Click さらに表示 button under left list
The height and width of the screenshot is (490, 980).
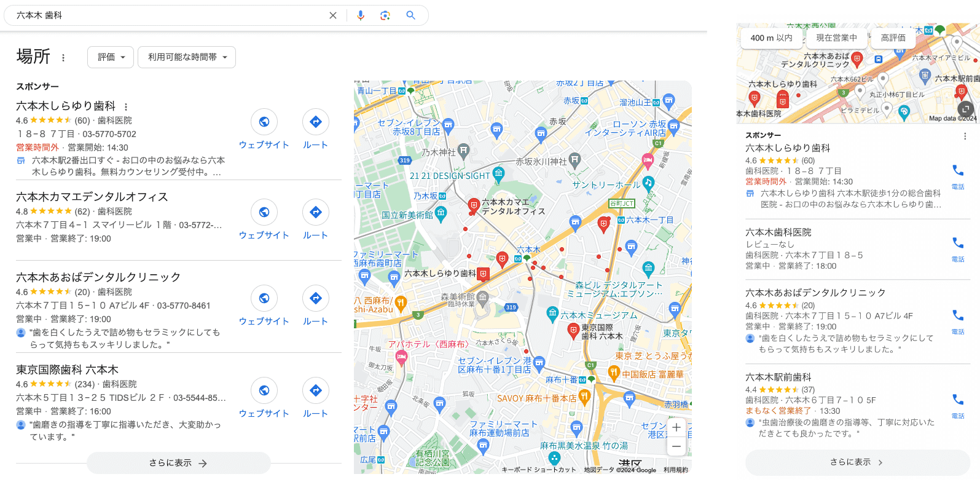178,463
